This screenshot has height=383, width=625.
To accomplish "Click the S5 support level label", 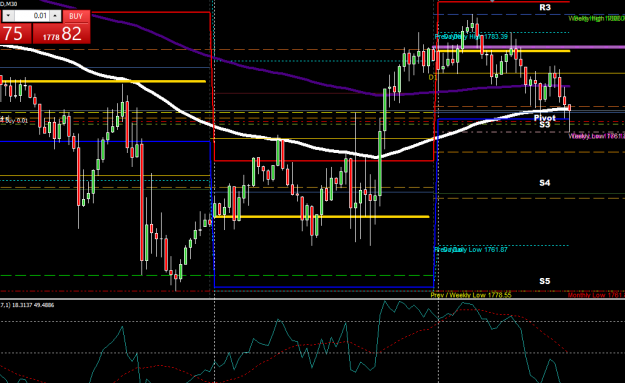I will click(544, 281).
